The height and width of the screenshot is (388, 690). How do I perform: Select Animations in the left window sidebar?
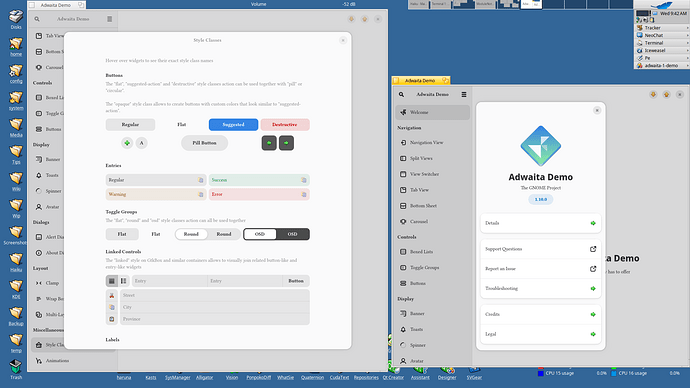(x=73, y=361)
